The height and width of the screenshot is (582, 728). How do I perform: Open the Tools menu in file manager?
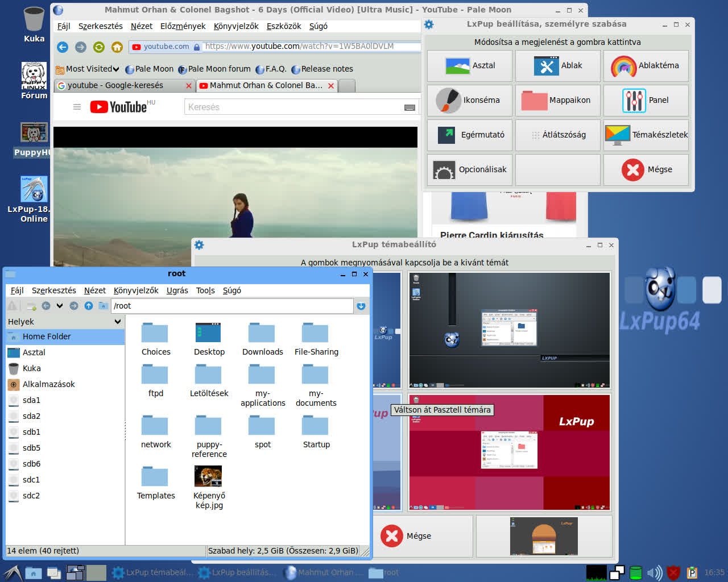(x=205, y=290)
